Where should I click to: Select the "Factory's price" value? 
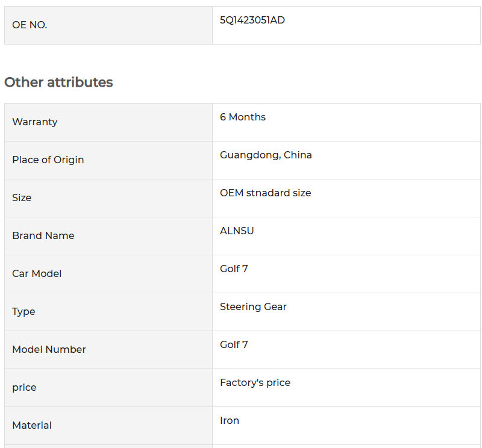pyautogui.click(x=255, y=383)
